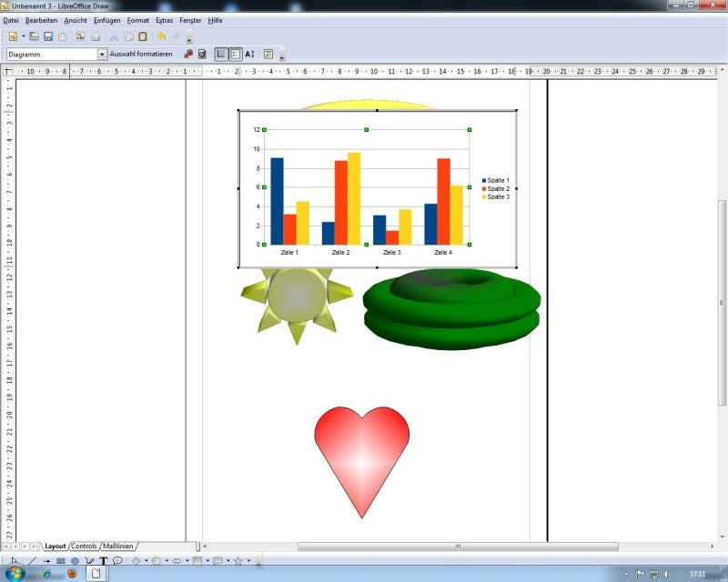This screenshot has width=728, height=582.
Task: Open the Basic Shapes dropdown arrow
Action: (146, 561)
